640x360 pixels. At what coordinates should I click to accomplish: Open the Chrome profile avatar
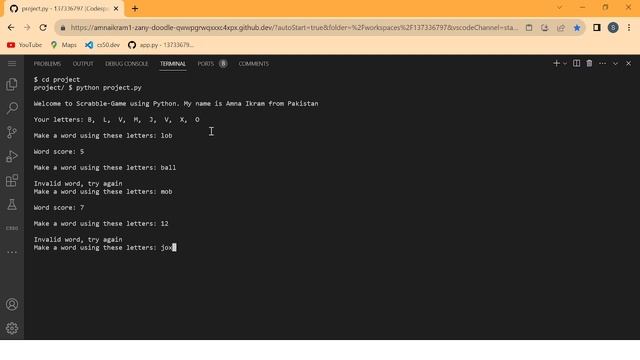tap(613, 28)
